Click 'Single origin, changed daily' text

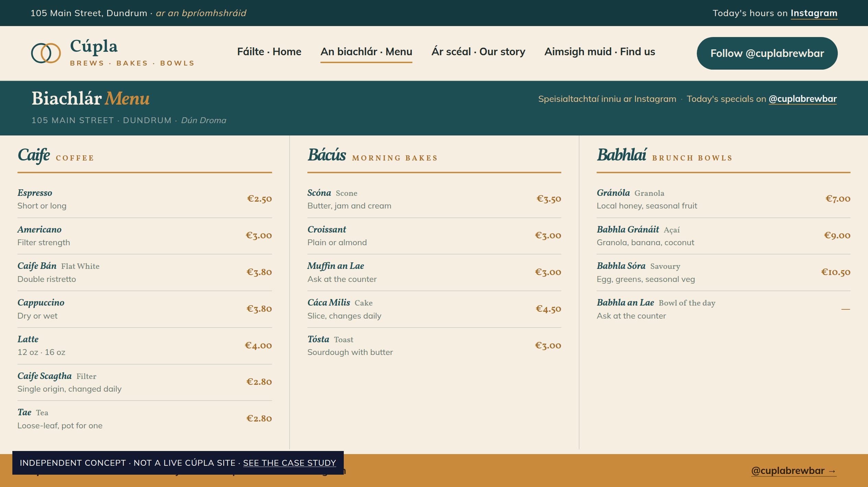tap(69, 389)
